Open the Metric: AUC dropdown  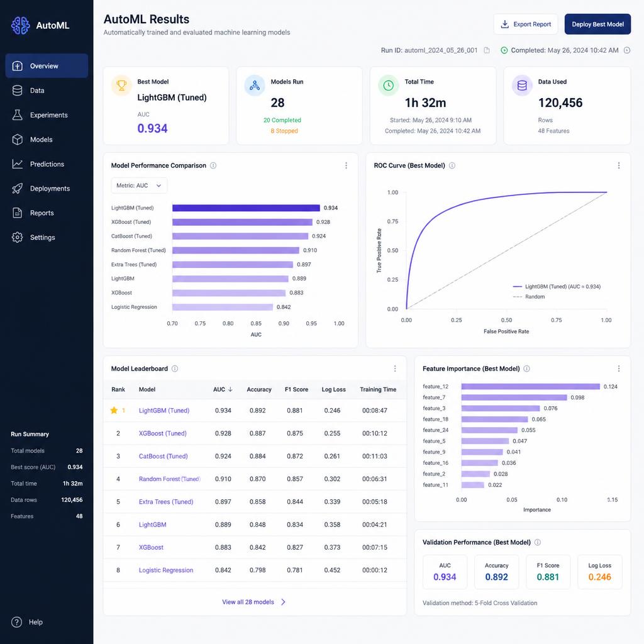pyautogui.click(x=139, y=186)
